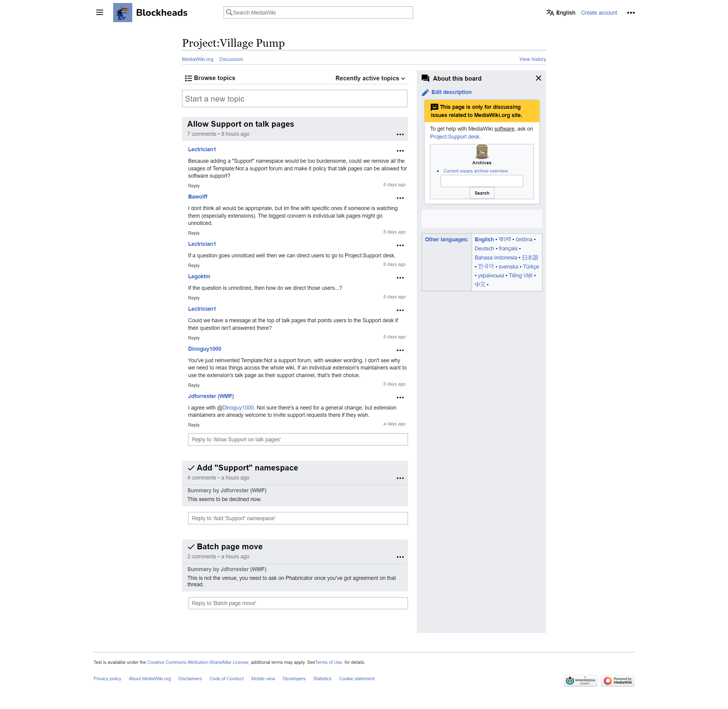Screen dimensions: 728x709
Task: Open the View history tab
Action: tap(532, 59)
